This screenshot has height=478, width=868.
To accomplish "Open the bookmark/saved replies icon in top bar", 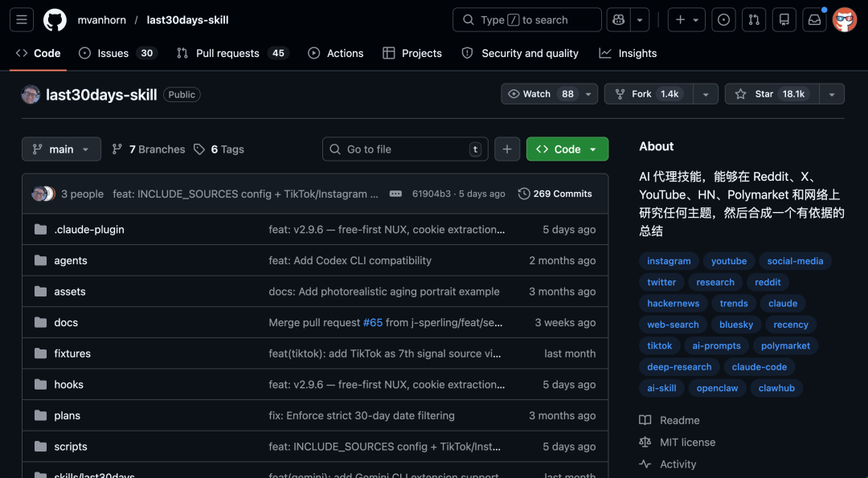I will pos(784,19).
